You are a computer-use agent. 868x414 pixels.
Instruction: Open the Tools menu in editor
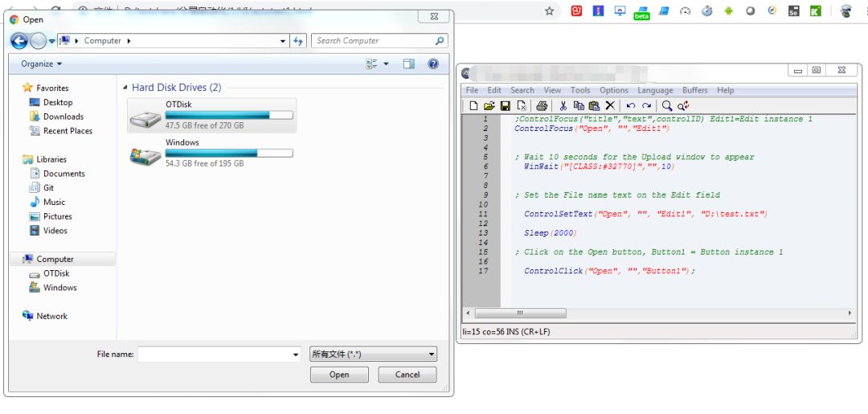[580, 91]
